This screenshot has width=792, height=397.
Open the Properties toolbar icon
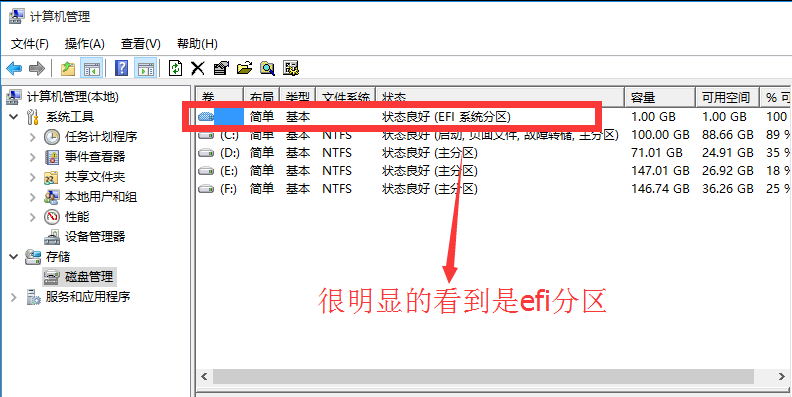[221, 68]
